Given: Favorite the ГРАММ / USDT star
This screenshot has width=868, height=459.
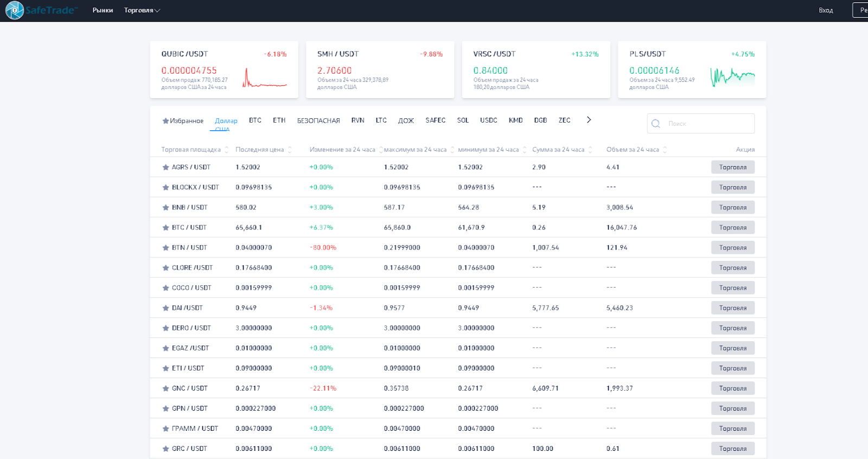Looking at the screenshot, I should point(165,428).
